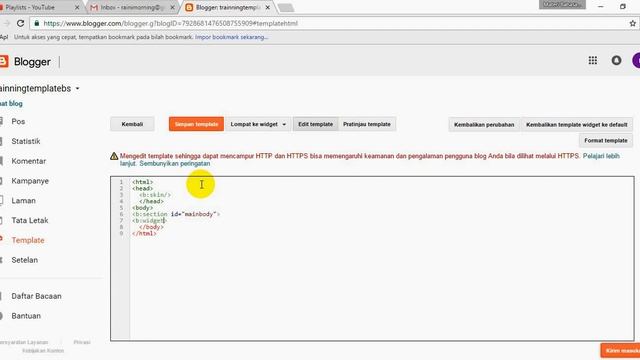Reload the page with browser refresh icon
Viewport: 640px width, 360px height.
pos(20,23)
